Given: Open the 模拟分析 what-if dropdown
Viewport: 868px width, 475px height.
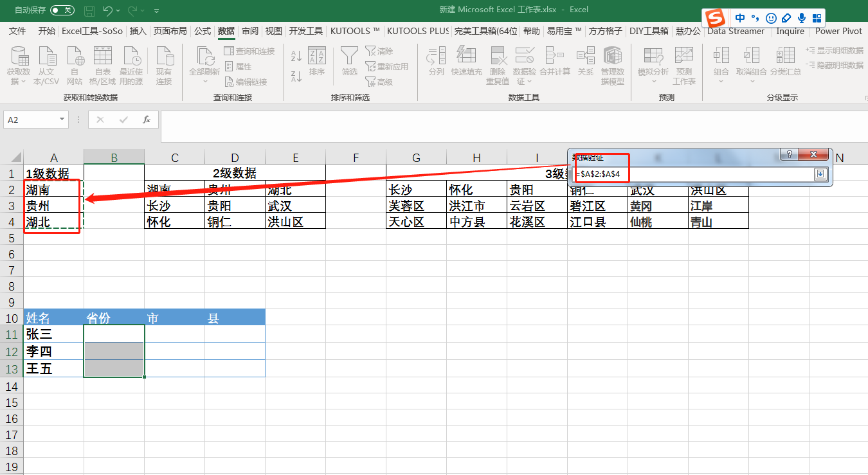Looking at the screenshot, I should 653,66.
